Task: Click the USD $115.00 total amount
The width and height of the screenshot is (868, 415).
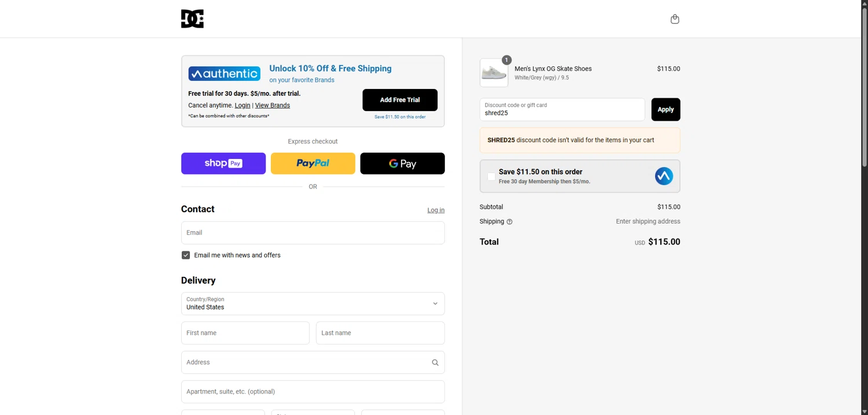Action: tap(657, 242)
